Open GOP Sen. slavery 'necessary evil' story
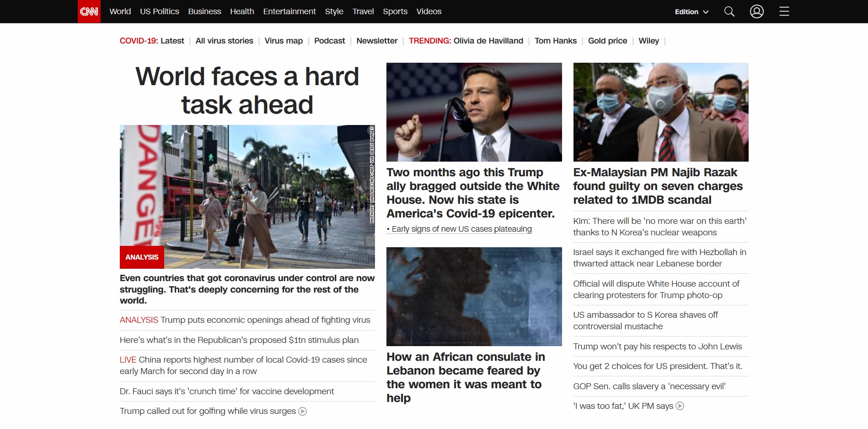The width and height of the screenshot is (868, 429). pos(649,386)
